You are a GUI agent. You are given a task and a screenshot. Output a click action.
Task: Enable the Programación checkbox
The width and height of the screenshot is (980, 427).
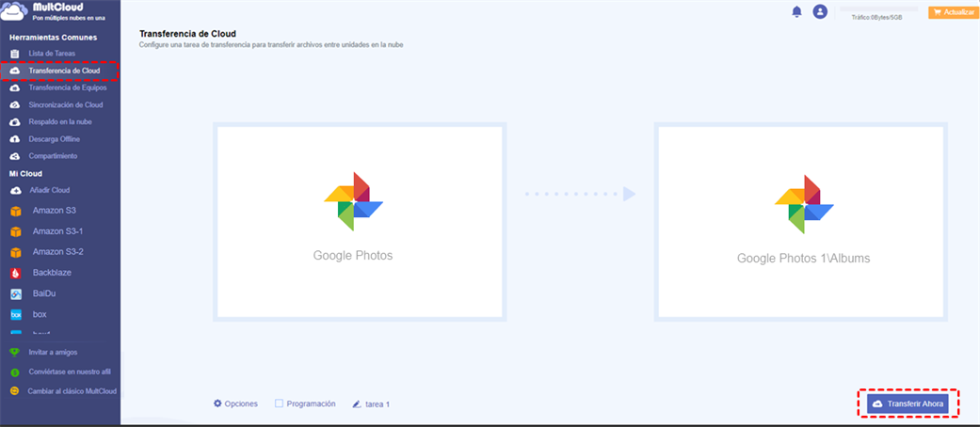pyautogui.click(x=280, y=403)
